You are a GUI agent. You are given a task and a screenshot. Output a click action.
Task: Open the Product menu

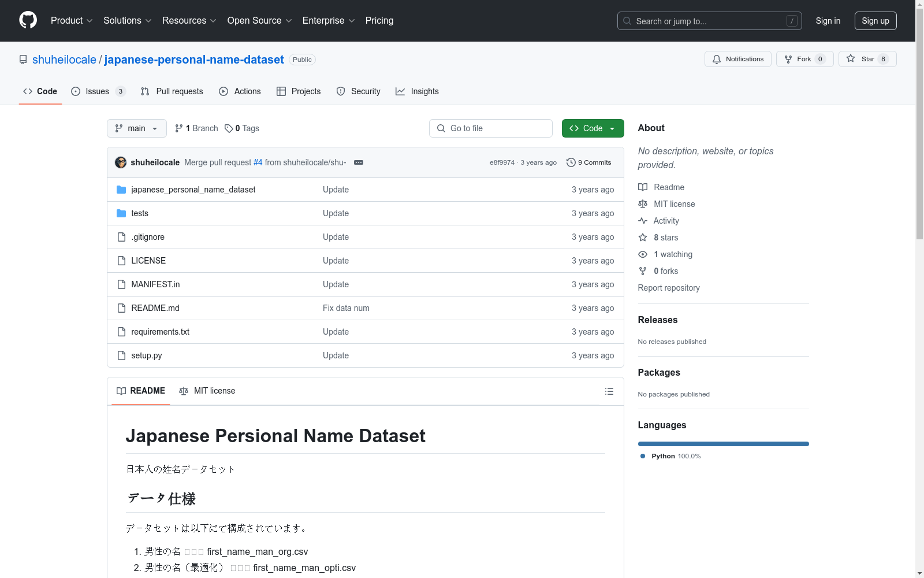(72, 20)
